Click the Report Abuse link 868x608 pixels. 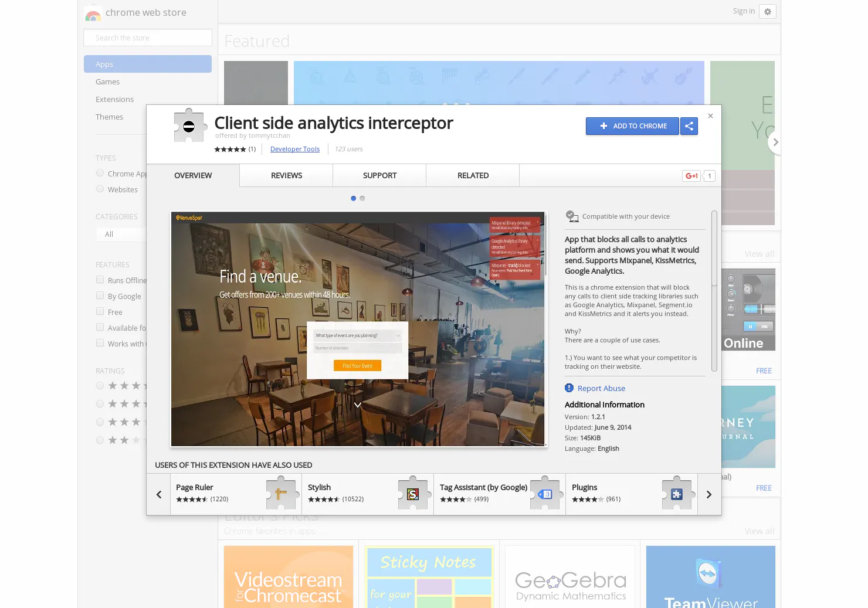pyautogui.click(x=601, y=388)
